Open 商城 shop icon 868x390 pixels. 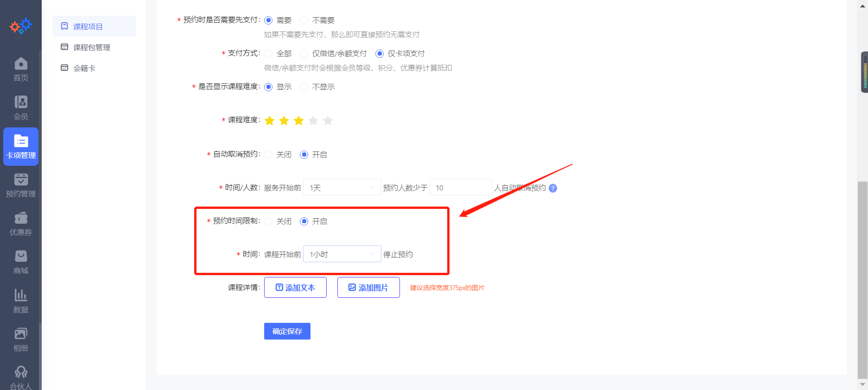tap(21, 262)
